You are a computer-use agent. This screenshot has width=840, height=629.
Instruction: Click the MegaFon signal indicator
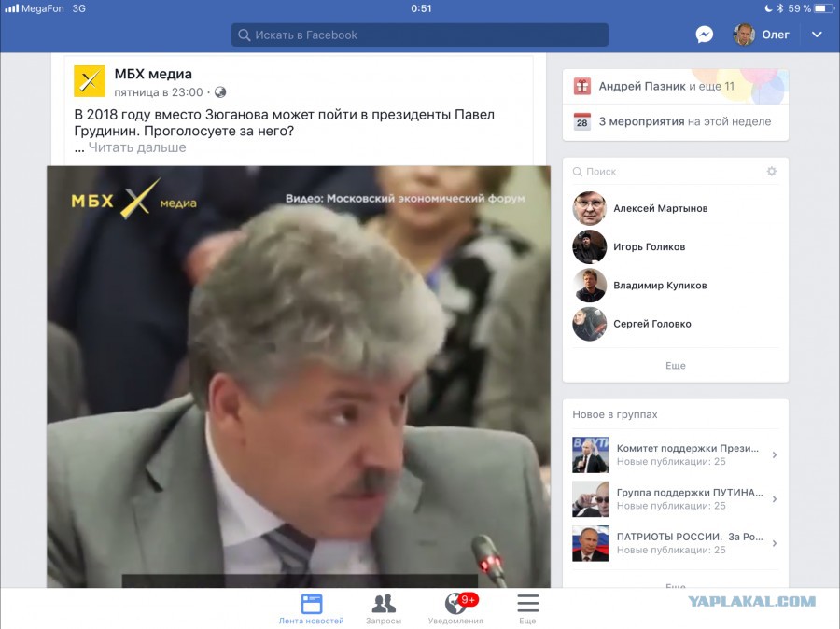pos(34,8)
